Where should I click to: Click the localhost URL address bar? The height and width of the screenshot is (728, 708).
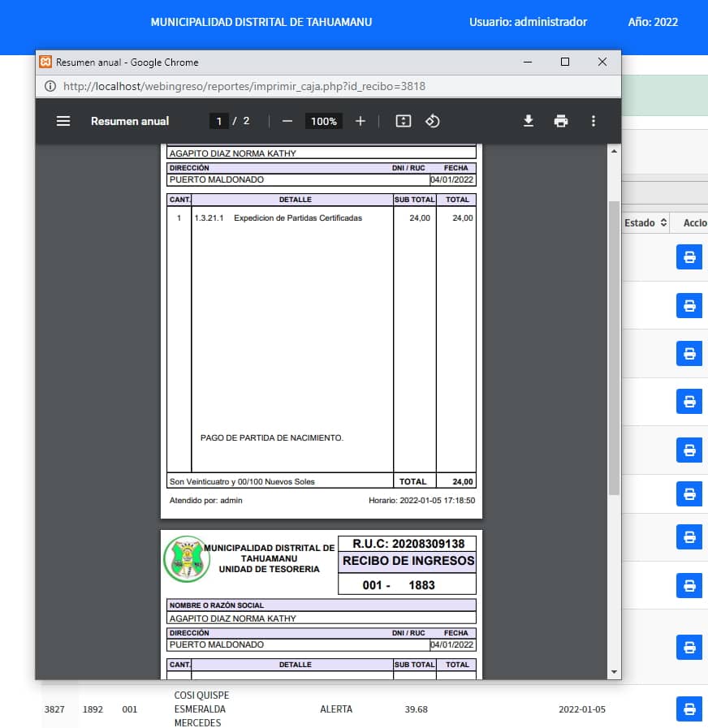click(244, 86)
